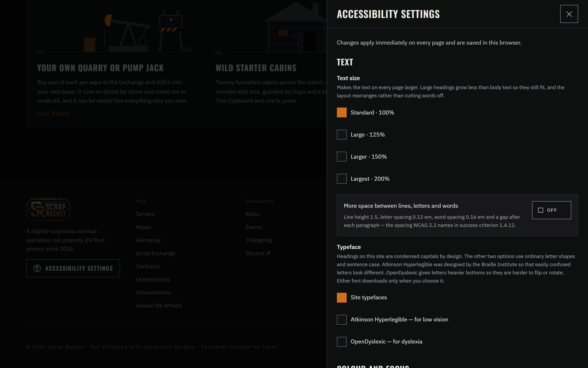Click the 'Changes apply immediately' note
The height and width of the screenshot is (368, 588).
429,43
